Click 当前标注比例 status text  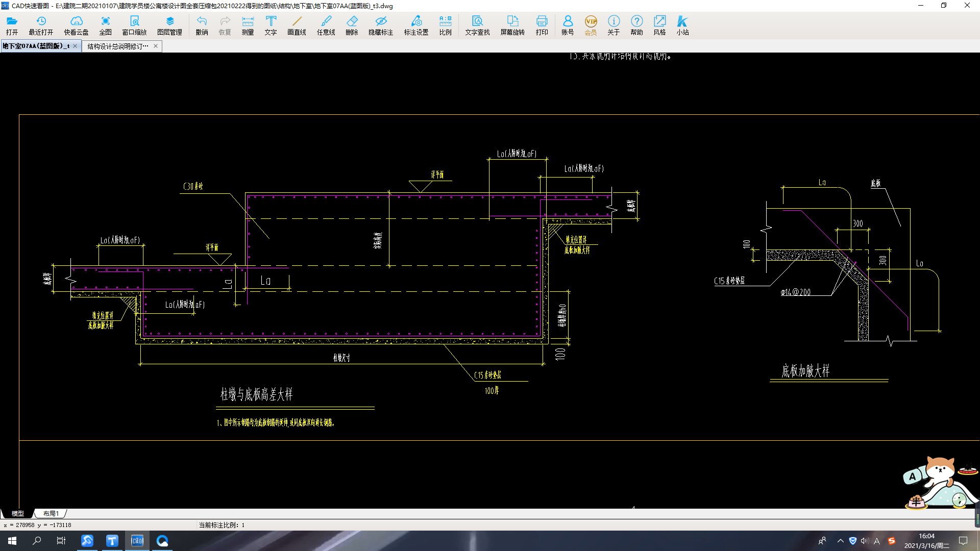coord(222,525)
